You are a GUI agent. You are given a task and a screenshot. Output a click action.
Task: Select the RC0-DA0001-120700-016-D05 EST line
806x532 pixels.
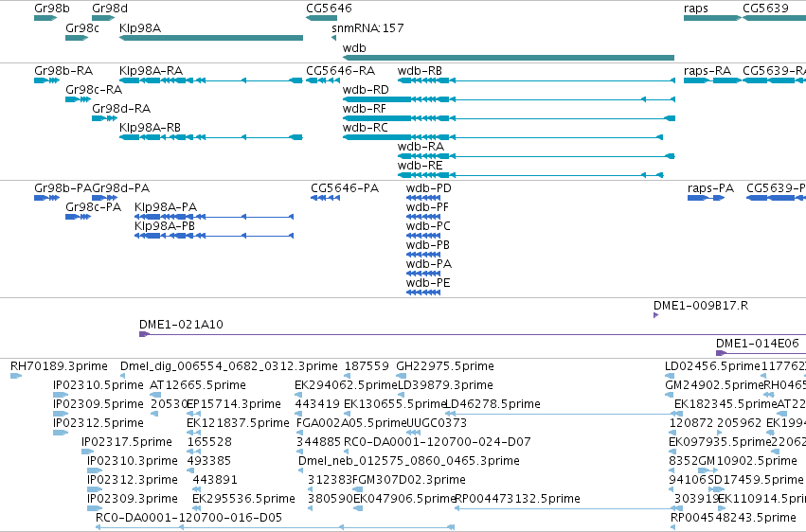tap(275, 527)
